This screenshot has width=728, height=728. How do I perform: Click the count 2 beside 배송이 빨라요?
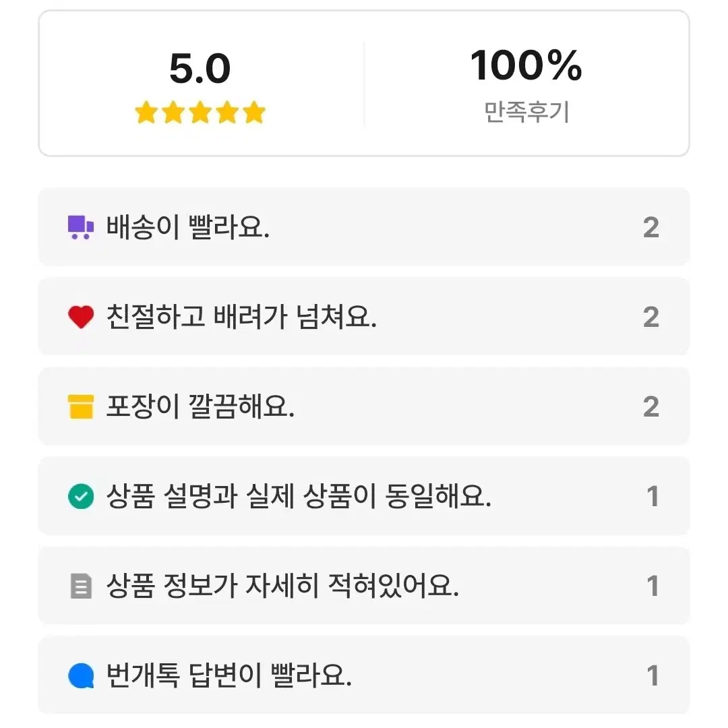pyautogui.click(x=651, y=228)
